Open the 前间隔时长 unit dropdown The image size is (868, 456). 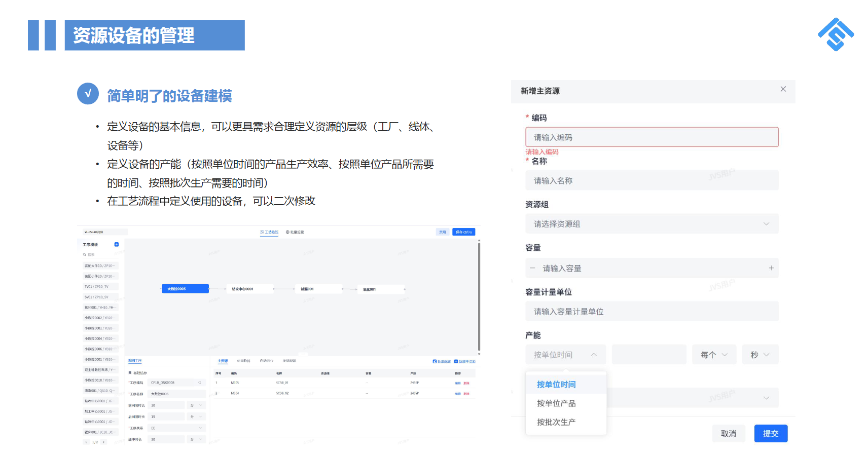coord(196,405)
